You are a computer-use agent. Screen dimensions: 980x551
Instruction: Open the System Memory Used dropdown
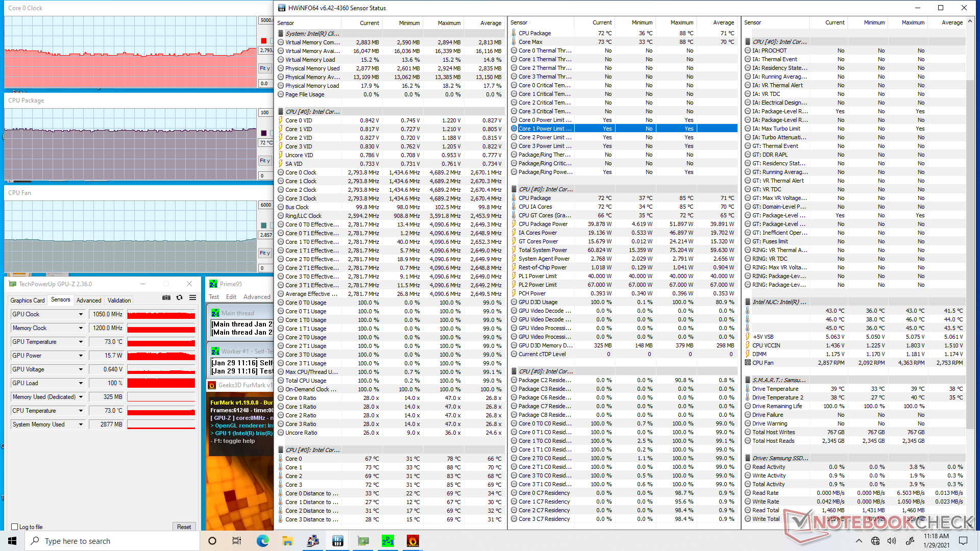[x=81, y=424]
